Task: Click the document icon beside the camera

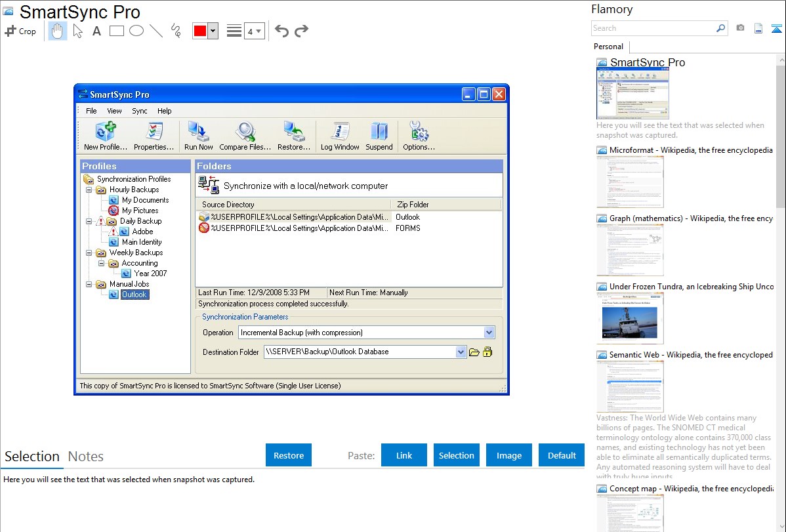Action: (758, 28)
